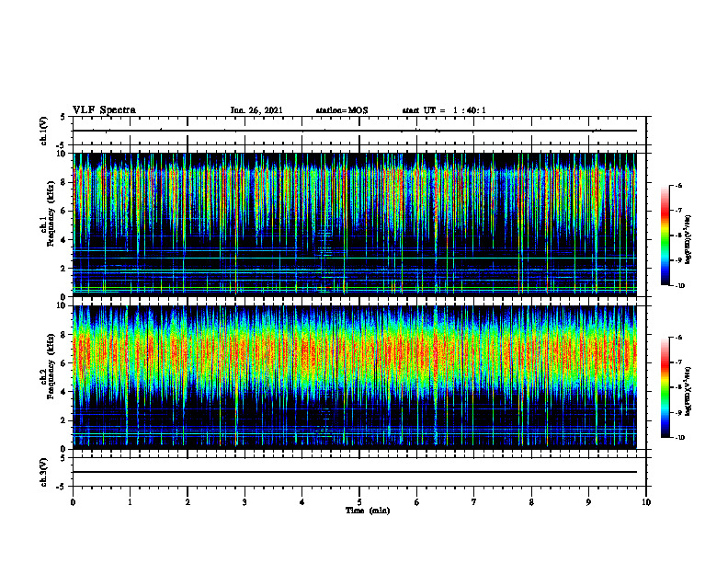Click the ch.1 color bar PSD unit label

(688, 240)
